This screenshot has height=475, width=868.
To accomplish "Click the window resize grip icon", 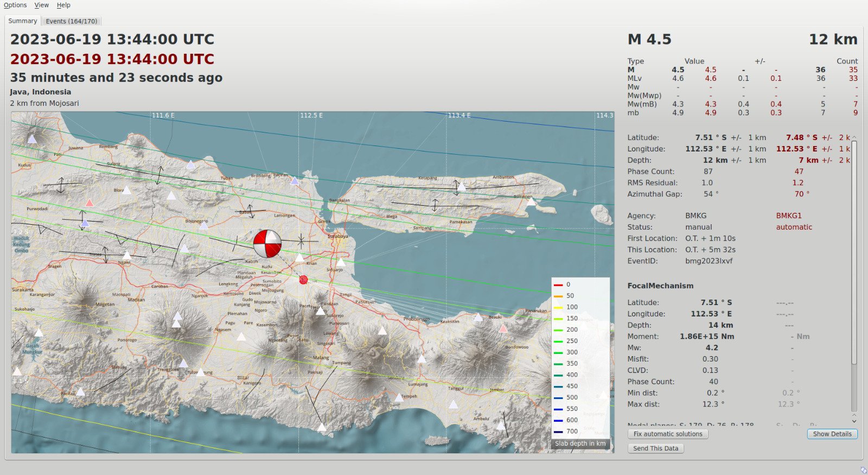I will [x=863, y=470].
